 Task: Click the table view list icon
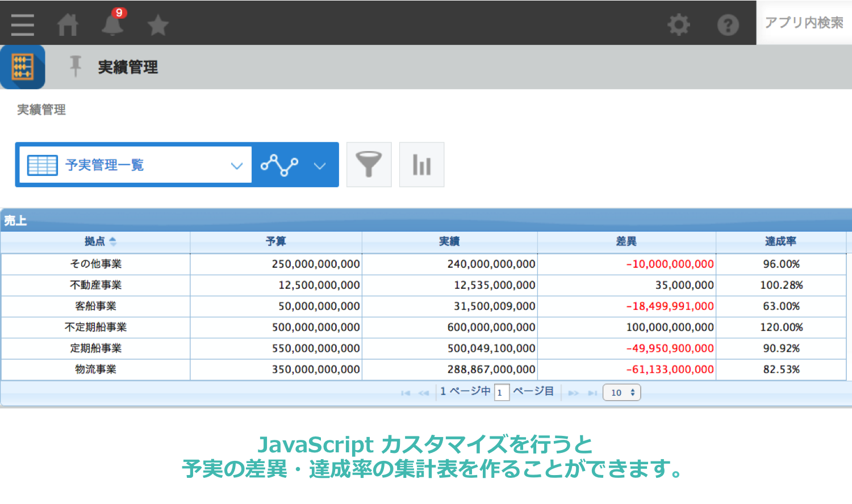(43, 165)
